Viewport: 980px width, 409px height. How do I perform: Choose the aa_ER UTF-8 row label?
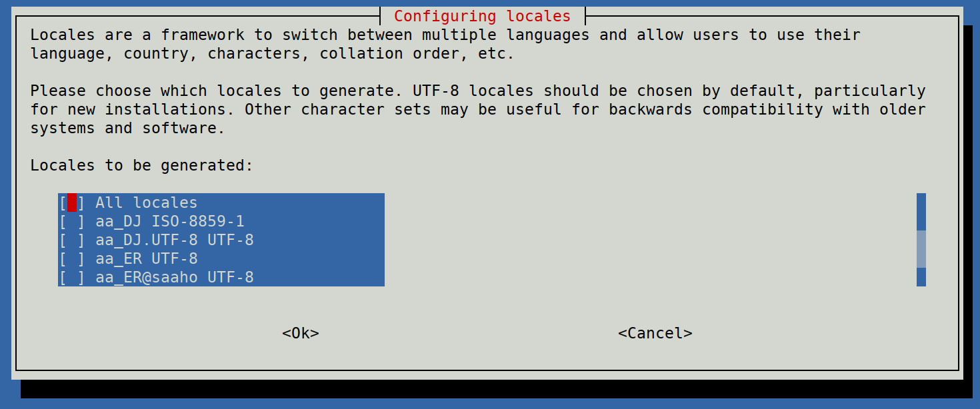pyautogui.click(x=147, y=258)
